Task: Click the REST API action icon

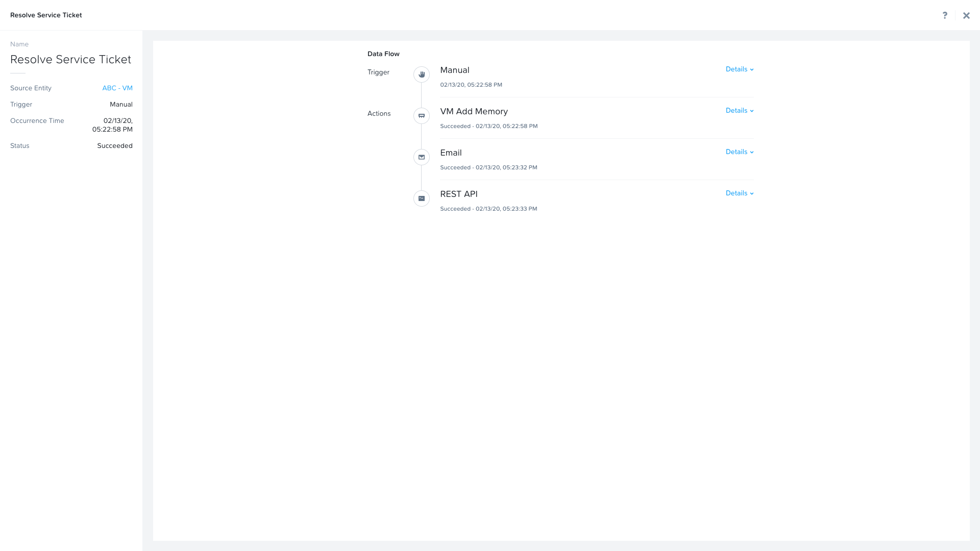Action: coord(422,198)
